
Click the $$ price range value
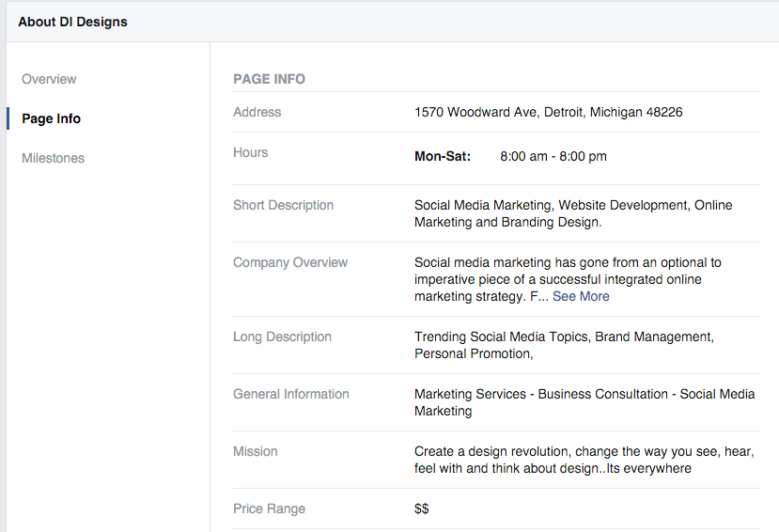(422, 509)
